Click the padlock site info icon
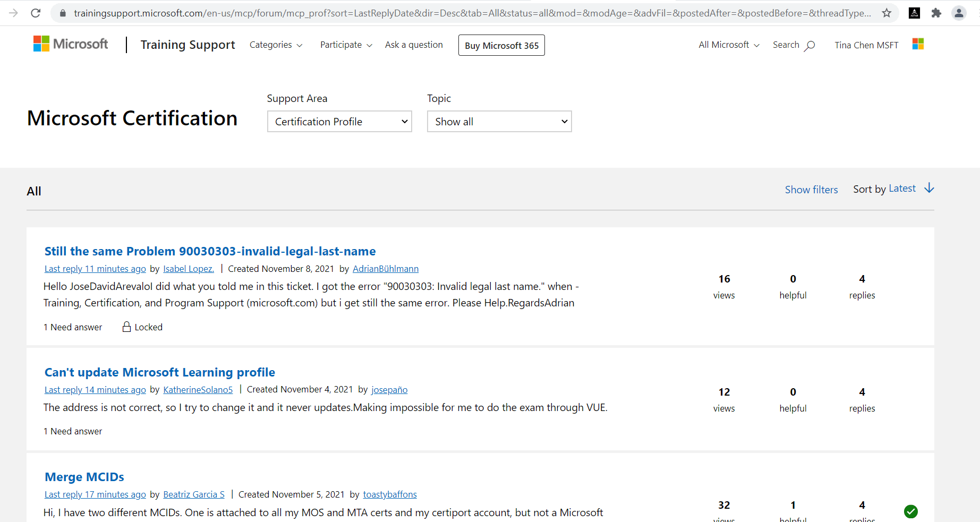Viewport: 980px width, 522px height. pyautogui.click(x=63, y=13)
